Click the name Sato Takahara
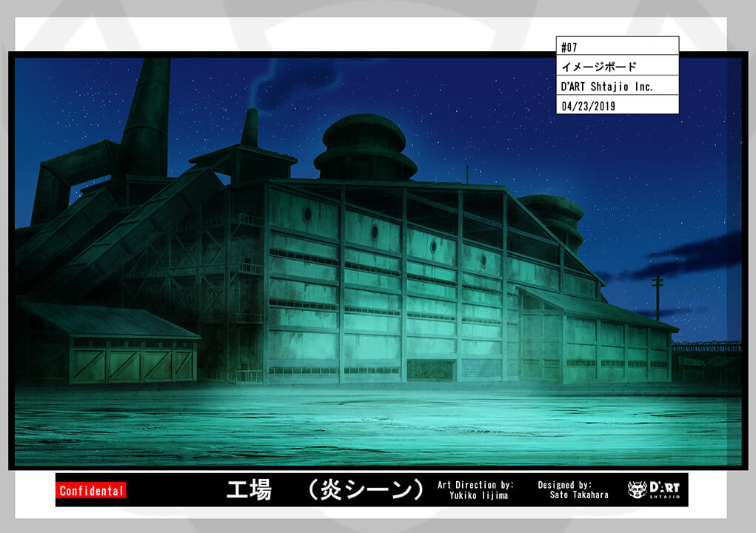The height and width of the screenshot is (533, 756). pos(579,495)
